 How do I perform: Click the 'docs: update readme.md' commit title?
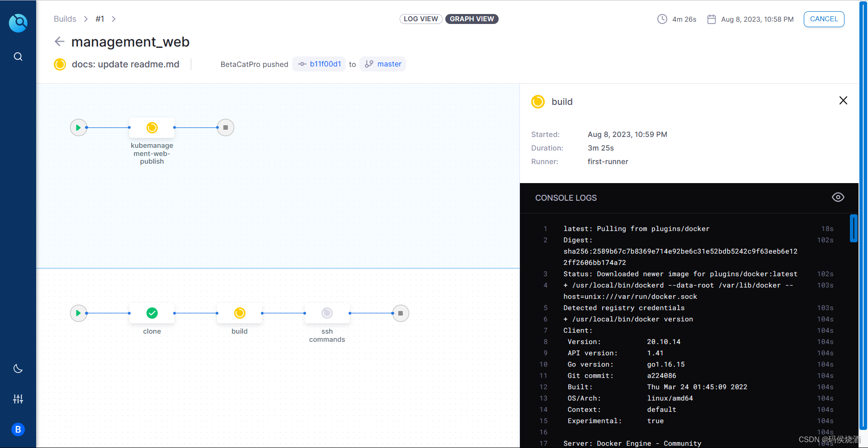click(x=126, y=64)
